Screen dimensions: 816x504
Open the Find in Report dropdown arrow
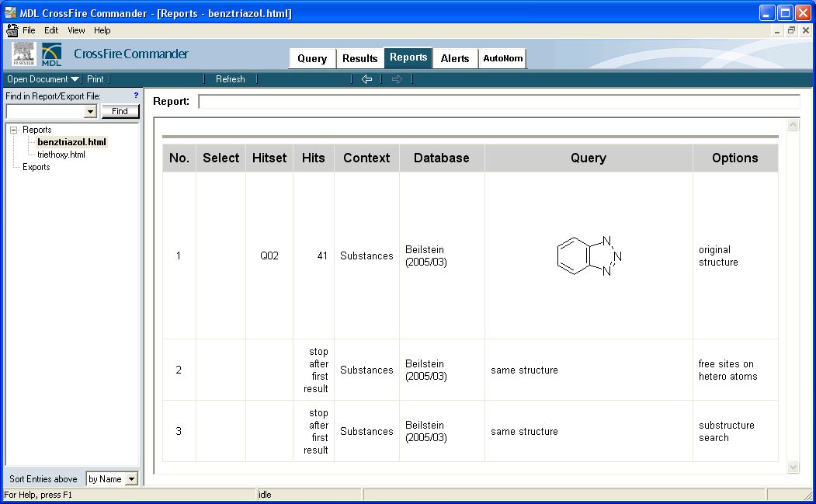[x=91, y=111]
